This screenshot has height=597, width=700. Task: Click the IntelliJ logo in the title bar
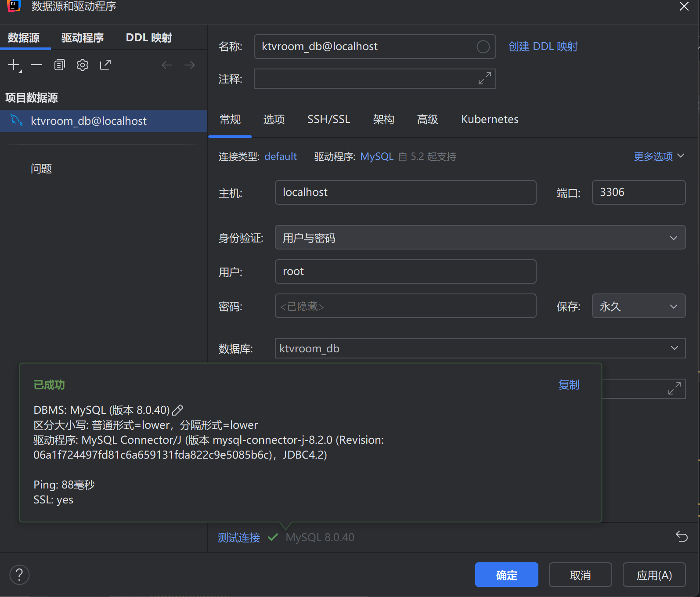pyautogui.click(x=14, y=6)
